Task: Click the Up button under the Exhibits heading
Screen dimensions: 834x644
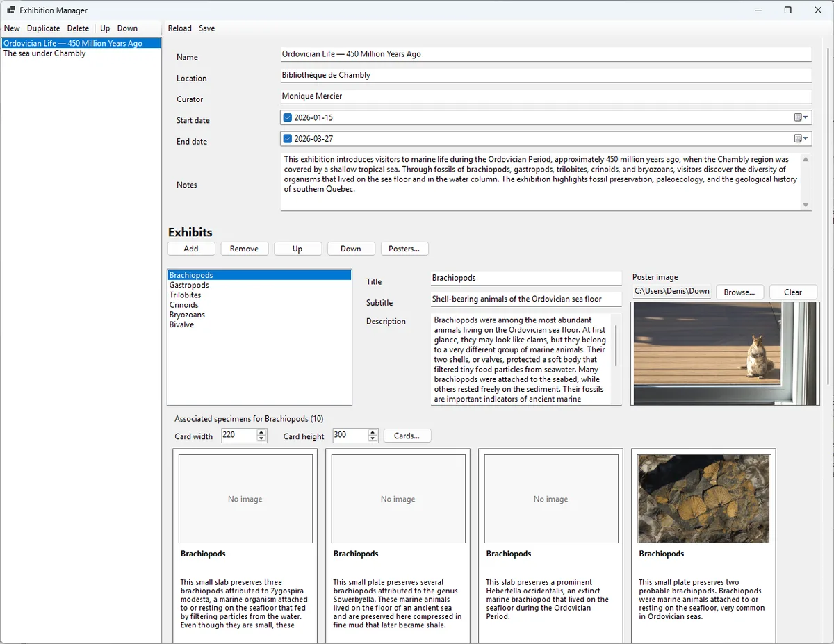Action: point(297,249)
